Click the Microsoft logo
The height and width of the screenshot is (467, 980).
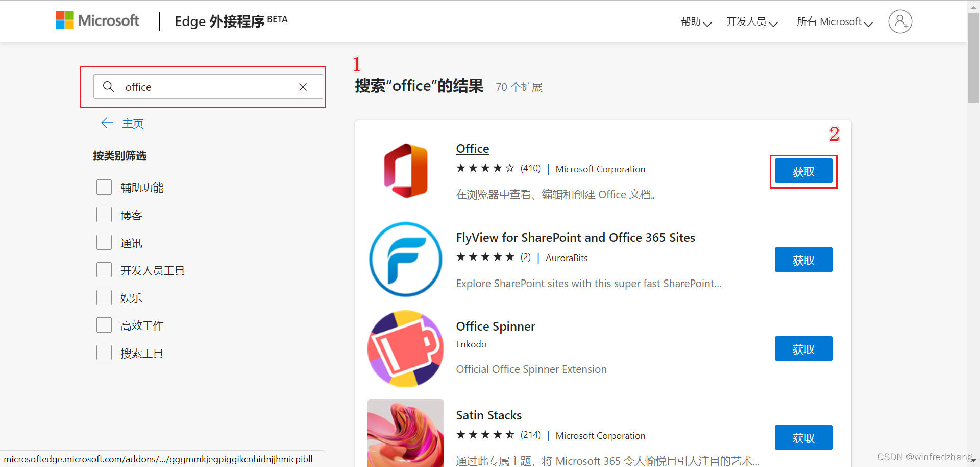pos(97,20)
